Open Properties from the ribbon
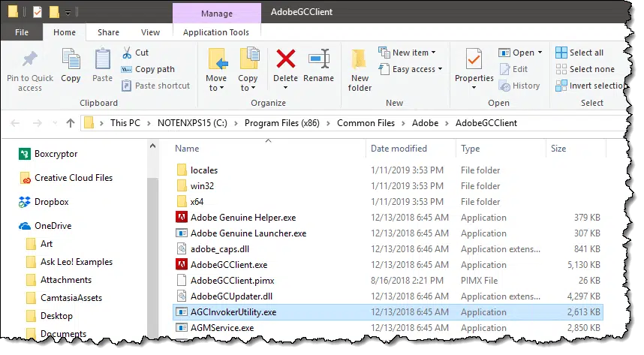 pyautogui.click(x=474, y=60)
